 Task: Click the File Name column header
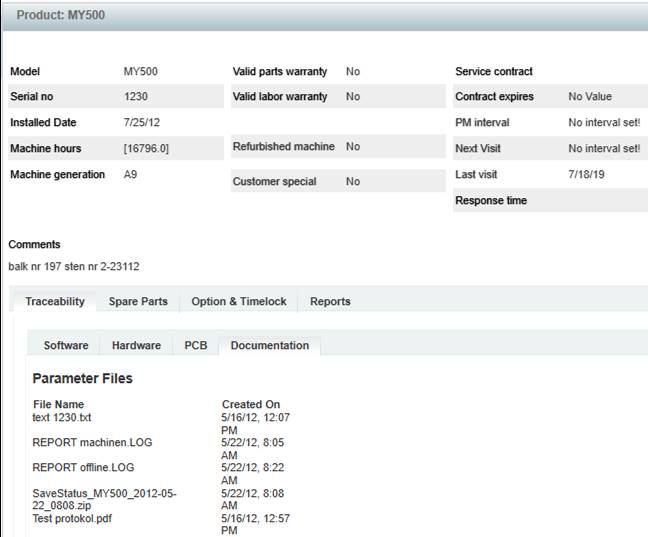click(59, 404)
